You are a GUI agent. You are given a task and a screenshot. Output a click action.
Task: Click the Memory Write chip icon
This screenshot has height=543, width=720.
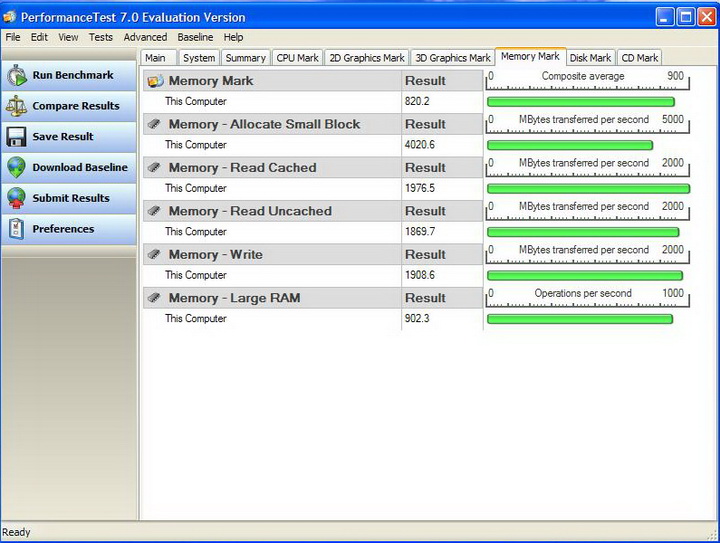[155, 254]
